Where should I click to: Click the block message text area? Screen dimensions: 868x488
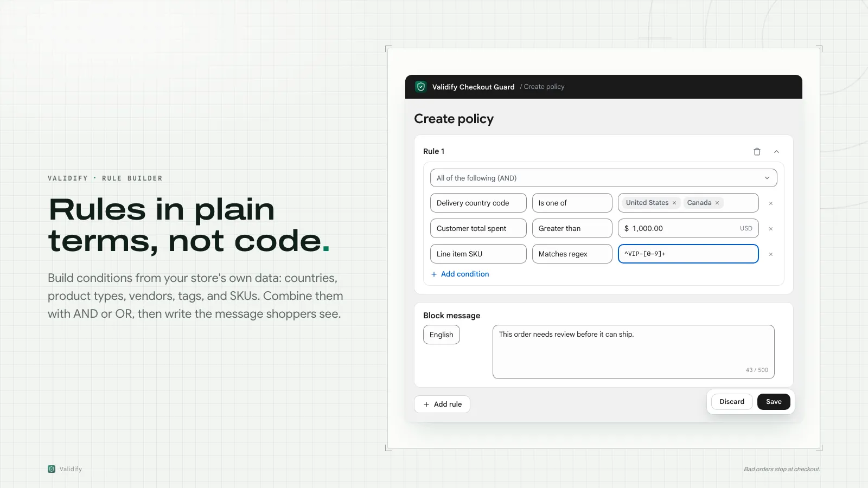point(633,352)
